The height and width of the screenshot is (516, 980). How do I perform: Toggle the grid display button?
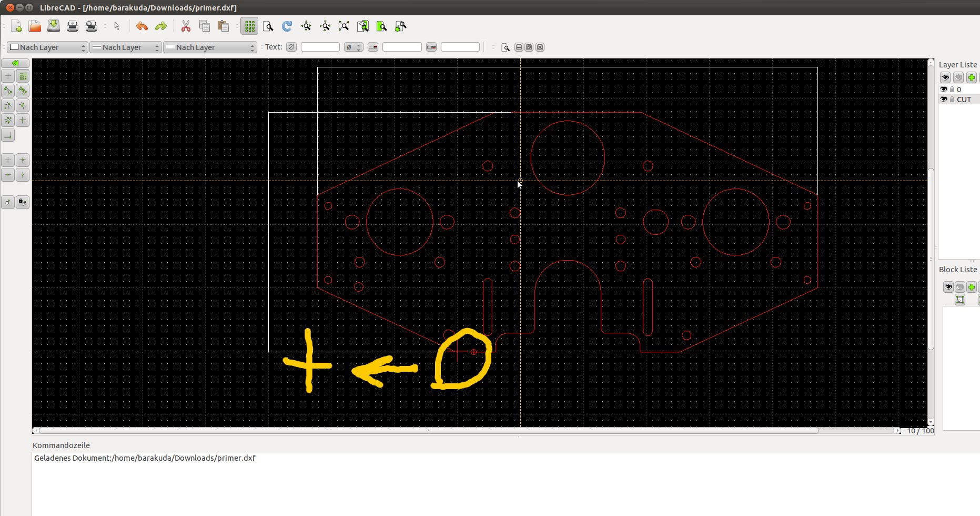[249, 26]
